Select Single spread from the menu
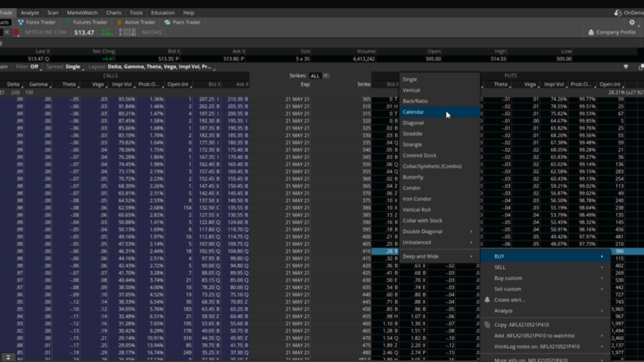Screen dimensions: 644x362 coord(439,79)
